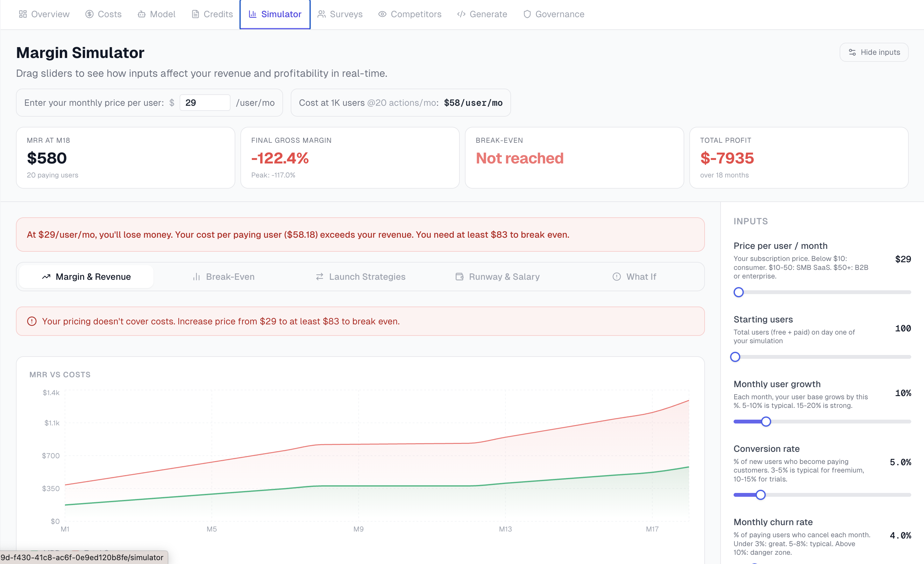Click the Model robot icon
This screenshot has width=924, height=564.
coord(141,14)
